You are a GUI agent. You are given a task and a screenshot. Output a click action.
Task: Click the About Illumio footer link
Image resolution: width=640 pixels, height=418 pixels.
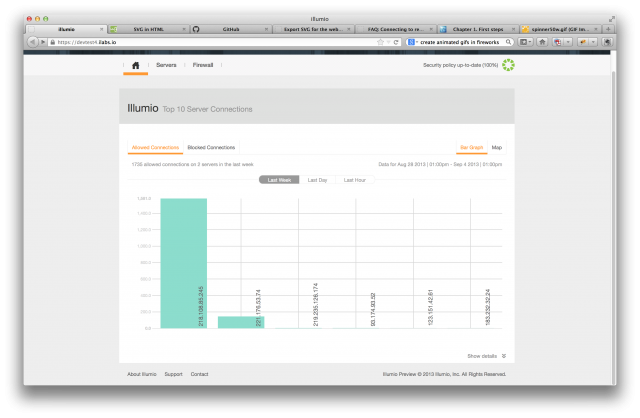click(x=142, y=374)
